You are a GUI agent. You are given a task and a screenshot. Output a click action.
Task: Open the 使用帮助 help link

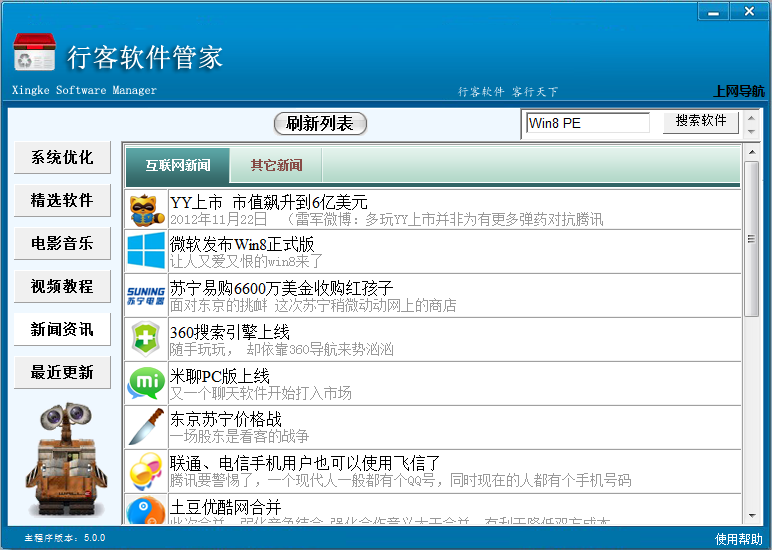click(739, 539)
